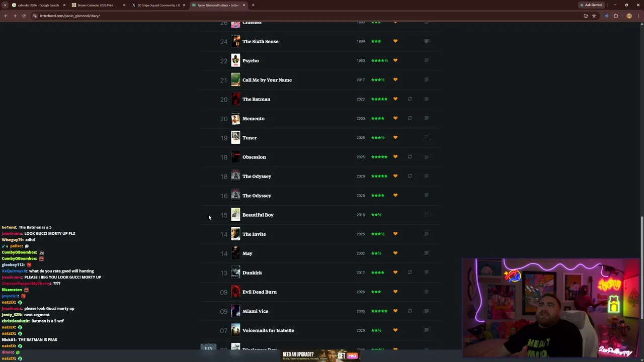The image size is (644, 362).
Task: Open The Sixth Sense film link
Action: [x=260, y=41]
